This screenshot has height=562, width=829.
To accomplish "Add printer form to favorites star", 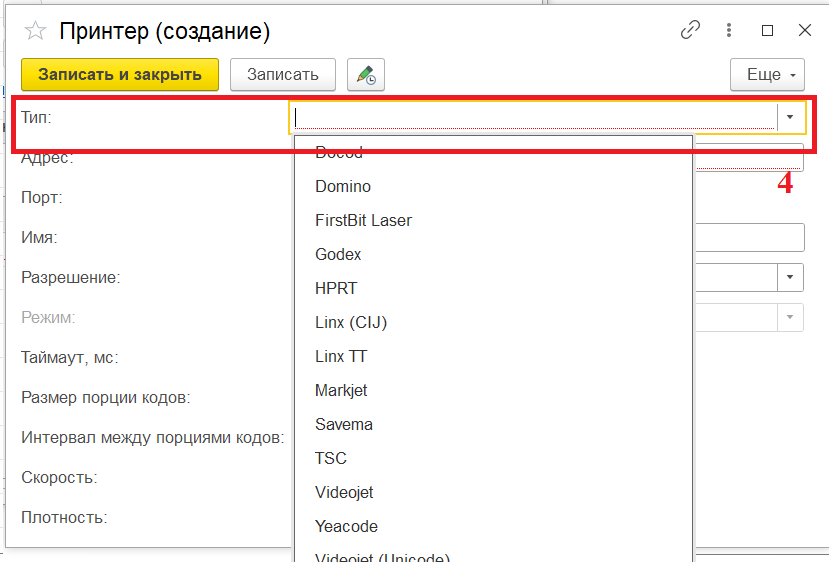I will click(x=35, y=31).
